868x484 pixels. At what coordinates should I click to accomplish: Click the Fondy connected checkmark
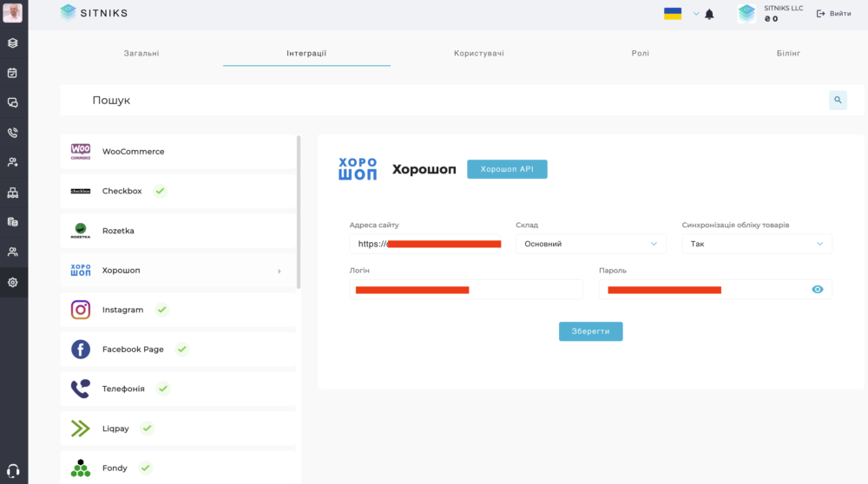point(146,468)
